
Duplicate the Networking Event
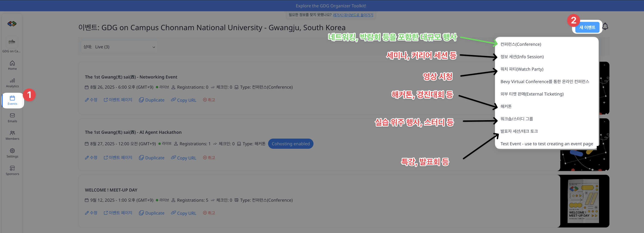pyautogui.click(x=152, y=100)
